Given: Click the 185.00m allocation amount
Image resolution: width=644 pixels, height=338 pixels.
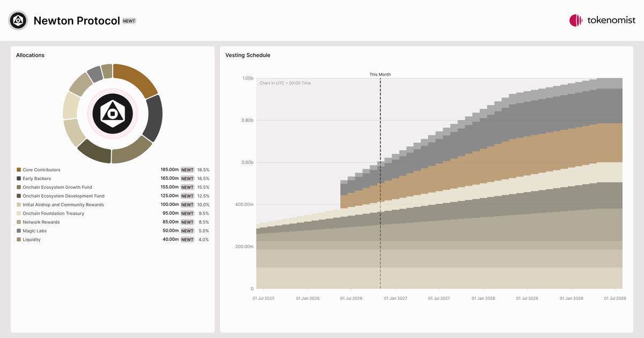Looking at the screenshot, I should pos(170,170).
